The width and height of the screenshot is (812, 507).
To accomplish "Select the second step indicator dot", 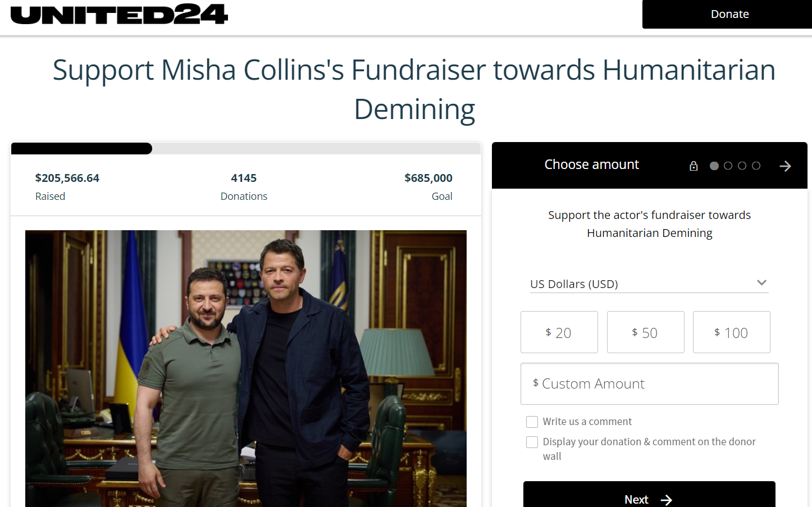I will pyautogui.click(x=728, y=166).
